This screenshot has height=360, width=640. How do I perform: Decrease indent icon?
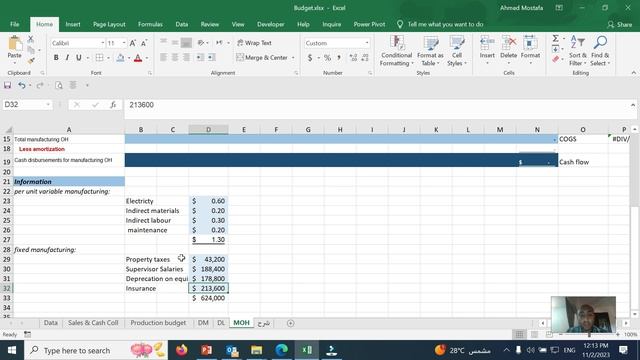[x=200, y=58]
